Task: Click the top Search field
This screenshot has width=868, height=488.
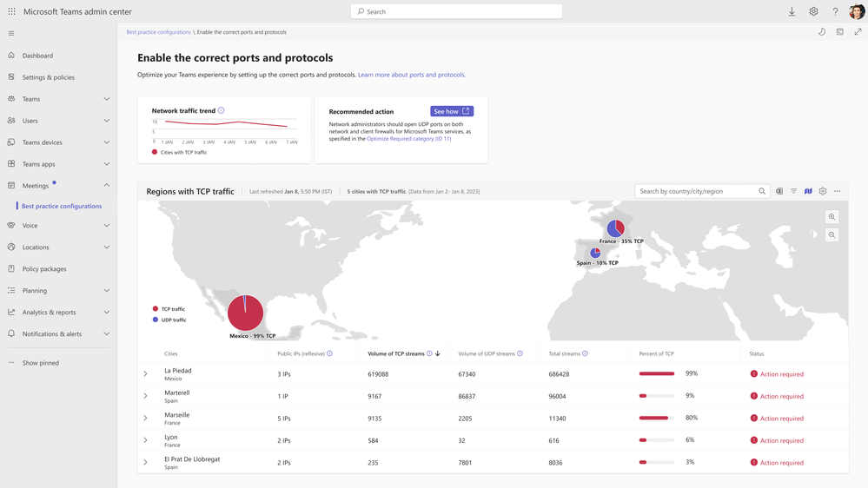Action: [x=456, y=11]
